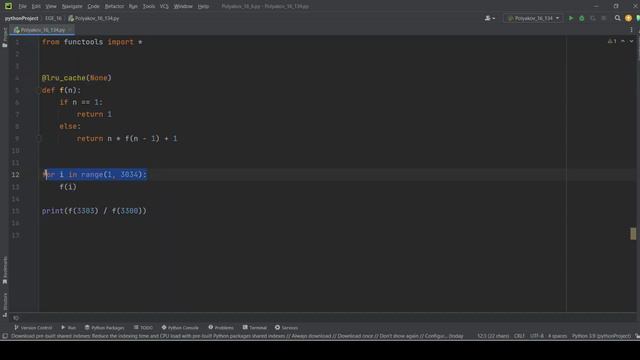The height and width of the screenshot is (360, 640).
Task: Run the Polyakov_16_134 configuration with green play
Action: click(x=571, y=18)
